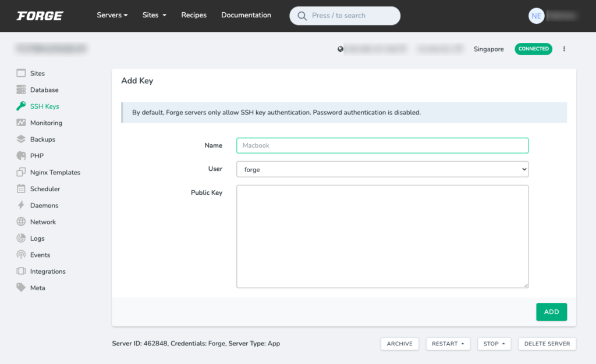Focus the Name input field
Viewport: 596px width, 364px height.
pyautogui.click(x=382, y=145)
